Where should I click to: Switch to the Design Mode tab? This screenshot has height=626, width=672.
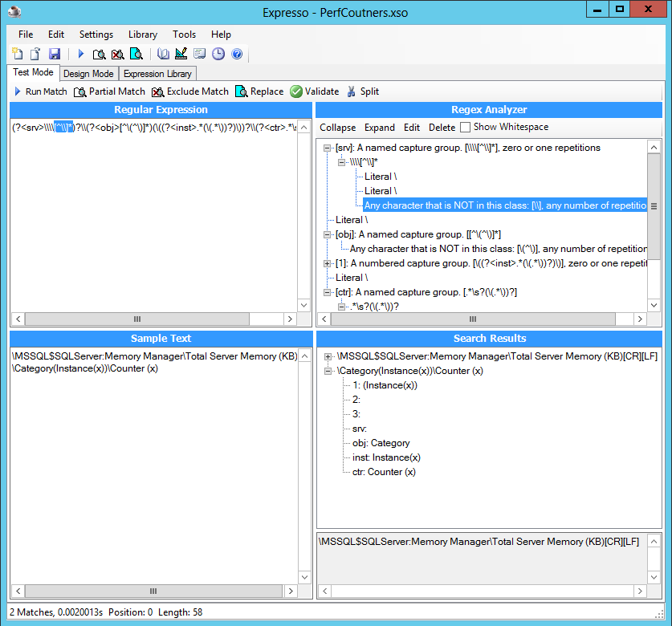(x=88, y=74)
